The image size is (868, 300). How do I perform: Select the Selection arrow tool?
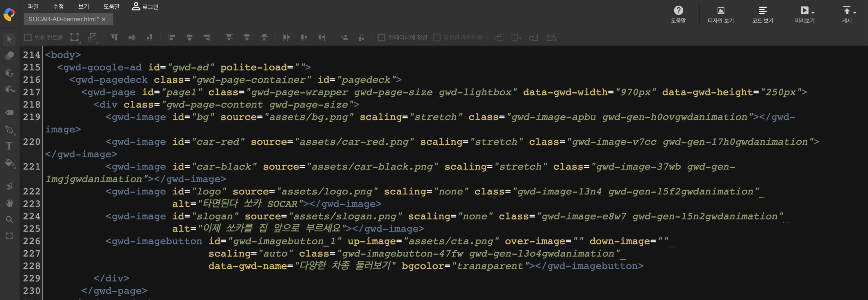pos(9,39)
